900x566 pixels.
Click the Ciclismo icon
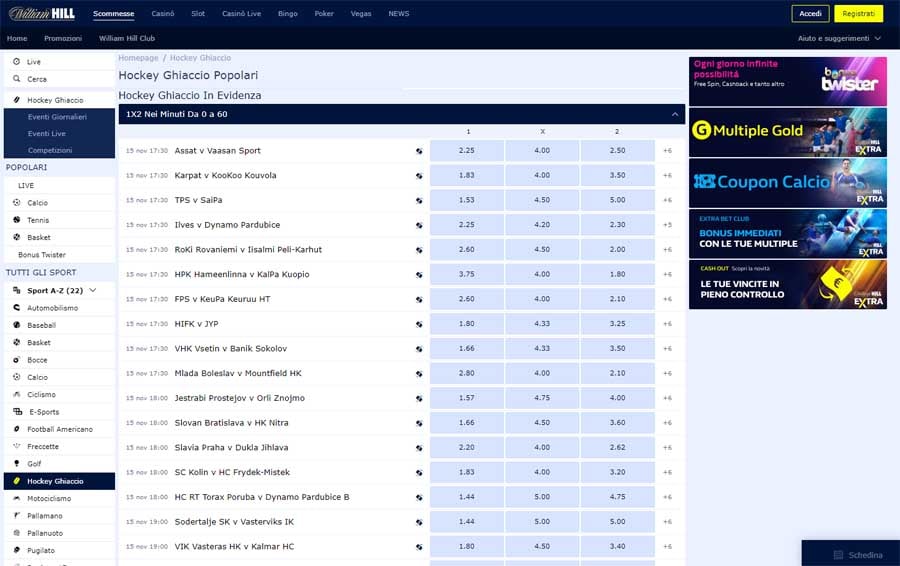click(16, 394)
